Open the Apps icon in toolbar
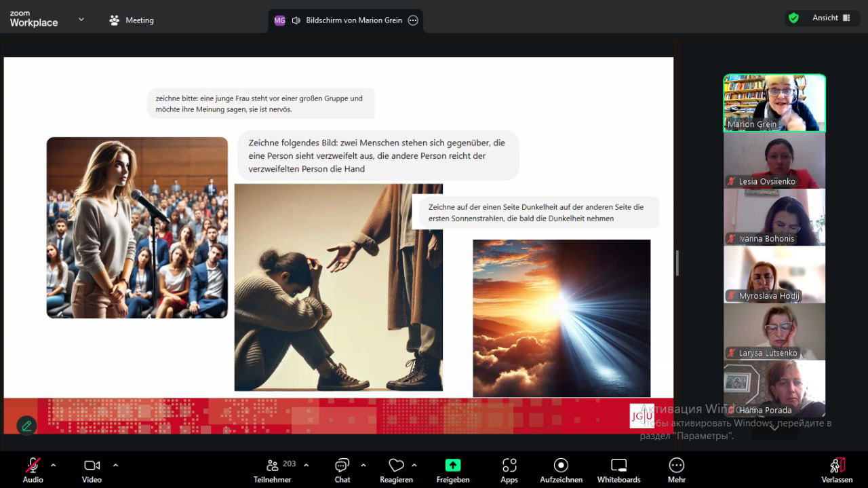The height and width of the screenshot is (488, 868). click(509, 466)
